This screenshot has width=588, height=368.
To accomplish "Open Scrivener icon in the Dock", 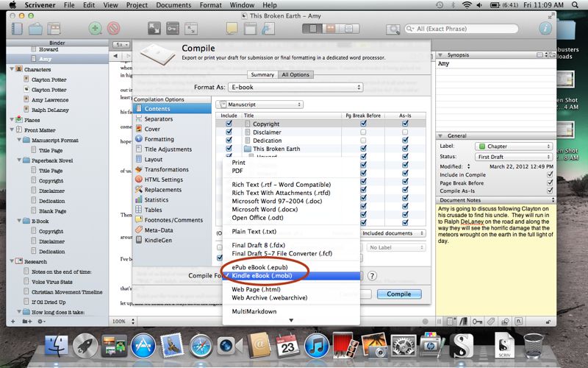I will [x=461, y=346].
